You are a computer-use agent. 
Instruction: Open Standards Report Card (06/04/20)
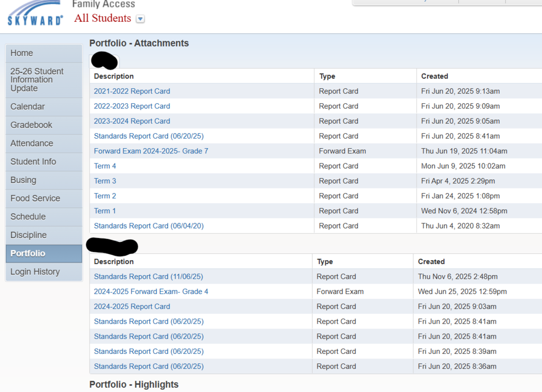click(x=148, y=226)
